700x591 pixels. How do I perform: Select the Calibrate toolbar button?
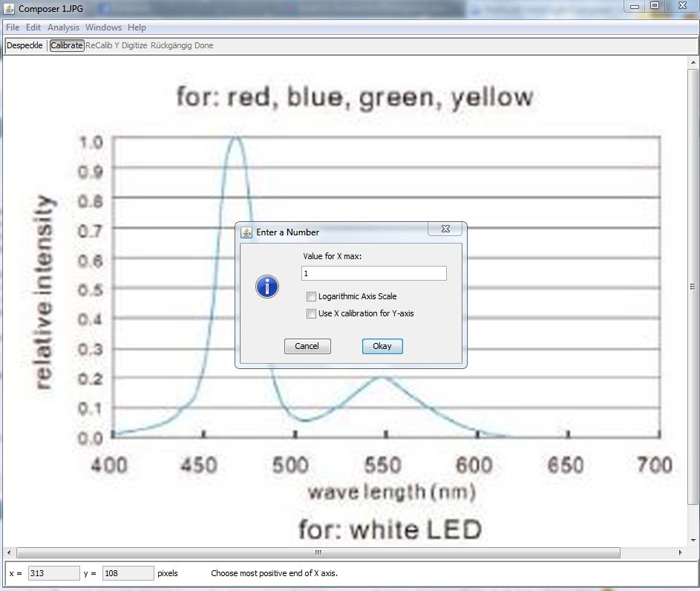click(67, 45)
